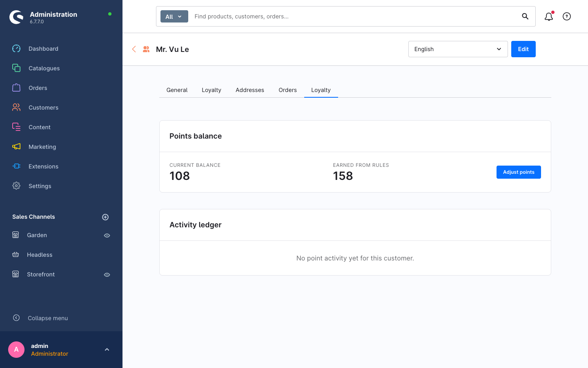Image resolution: width=588 pixels, height=368 pixels.
Task: Click the Settings gear icon
Action: [16, 186]
